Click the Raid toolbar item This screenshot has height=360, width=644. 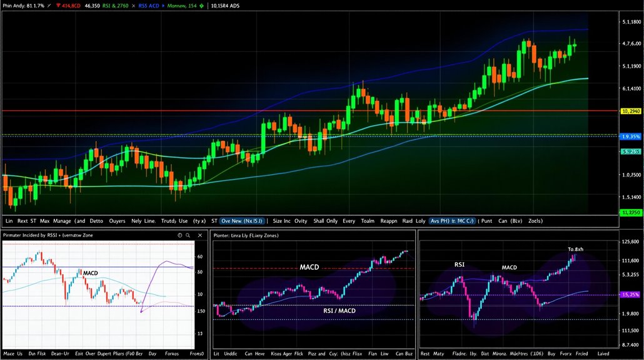[x=407, y=221]
